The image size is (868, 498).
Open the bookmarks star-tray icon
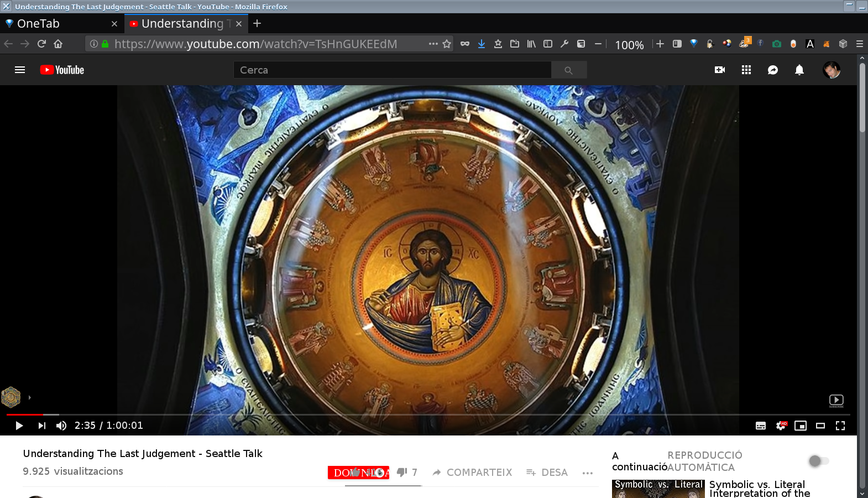pos(498,44)
